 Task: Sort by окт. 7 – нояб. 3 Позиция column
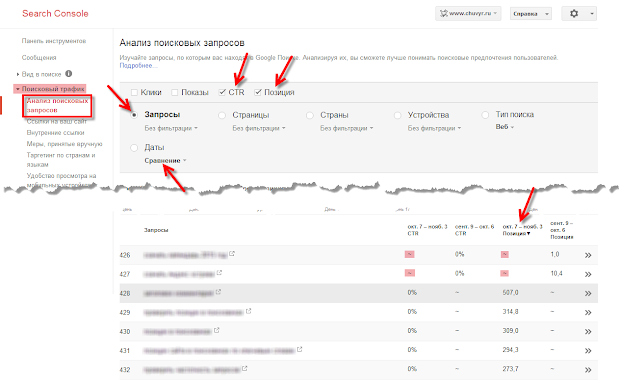click(x=522, y=230)
